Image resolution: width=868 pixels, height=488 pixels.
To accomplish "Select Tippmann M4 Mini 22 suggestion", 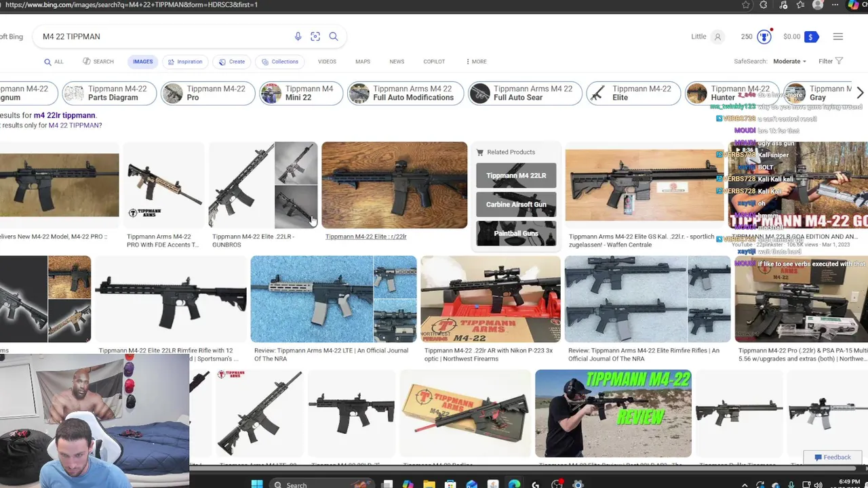I will pos(301,93).
